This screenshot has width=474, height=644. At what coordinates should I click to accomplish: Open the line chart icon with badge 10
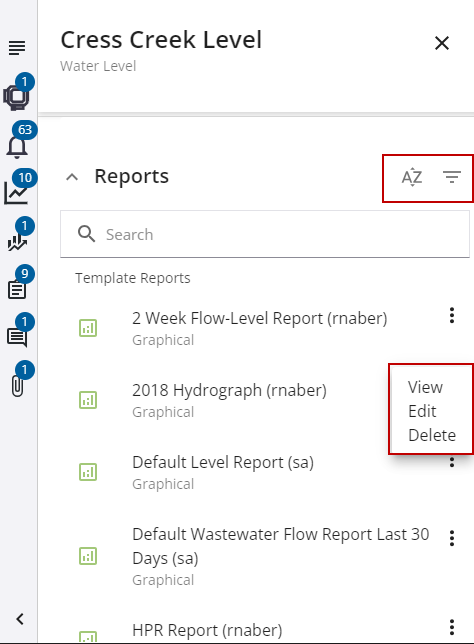point(16,193)
